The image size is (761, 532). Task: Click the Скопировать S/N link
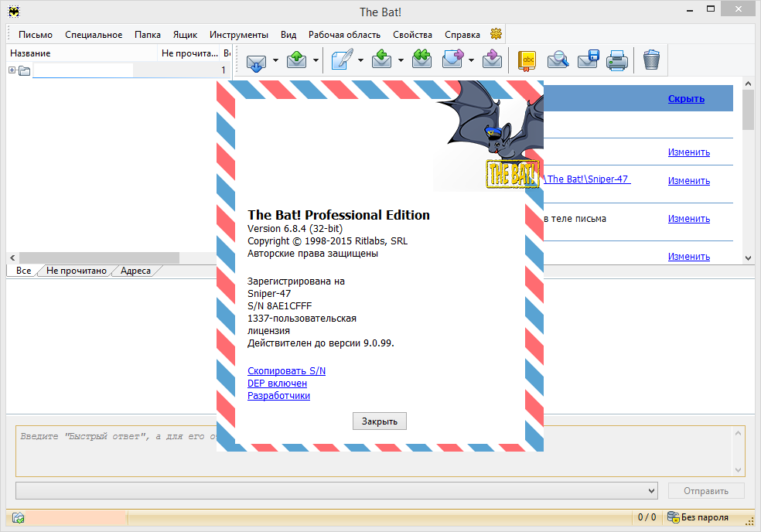click(x=286, y=371)
